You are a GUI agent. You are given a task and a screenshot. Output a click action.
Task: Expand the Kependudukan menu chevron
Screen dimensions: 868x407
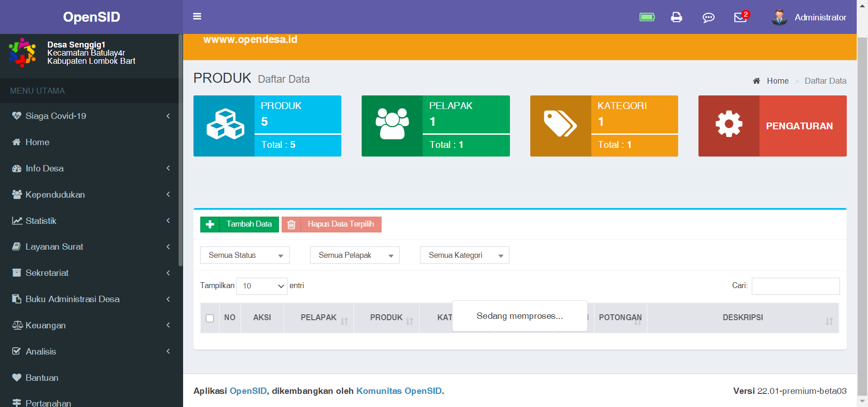[x=168, y=194]
